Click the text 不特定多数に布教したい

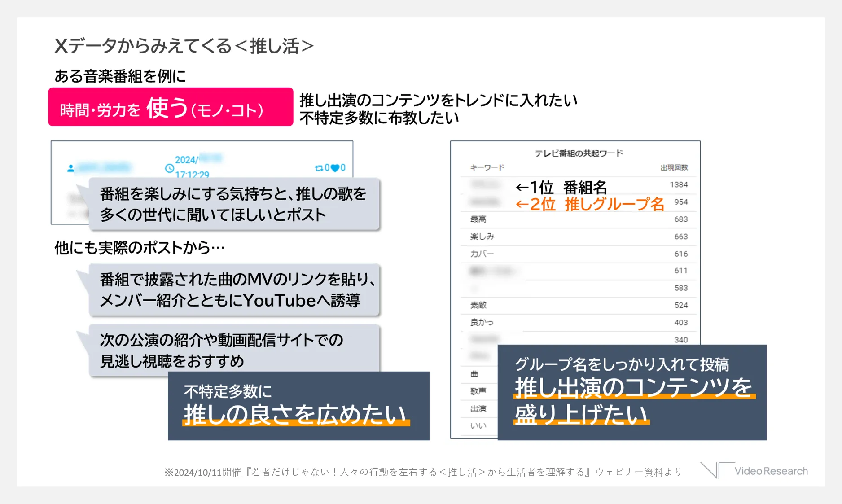[x=379, y=118]
